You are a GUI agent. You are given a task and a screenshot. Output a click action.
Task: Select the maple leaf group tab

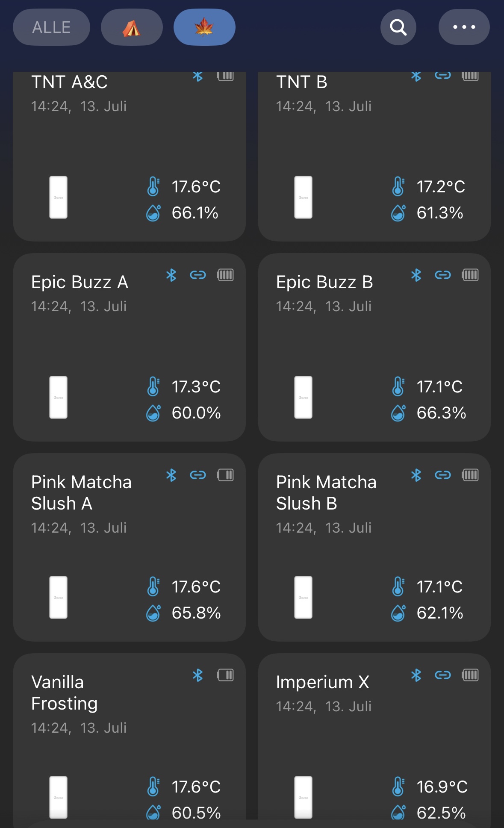(204, 27)
